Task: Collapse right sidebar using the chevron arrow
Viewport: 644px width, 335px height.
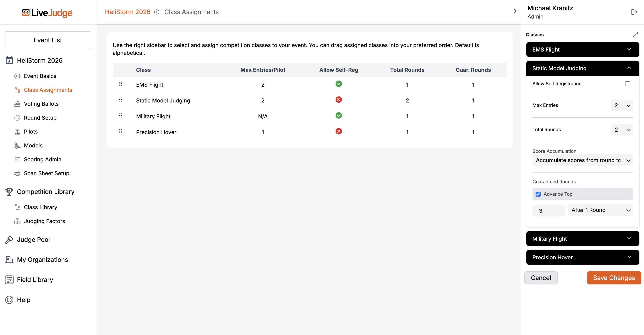Action: click(515, 11)
